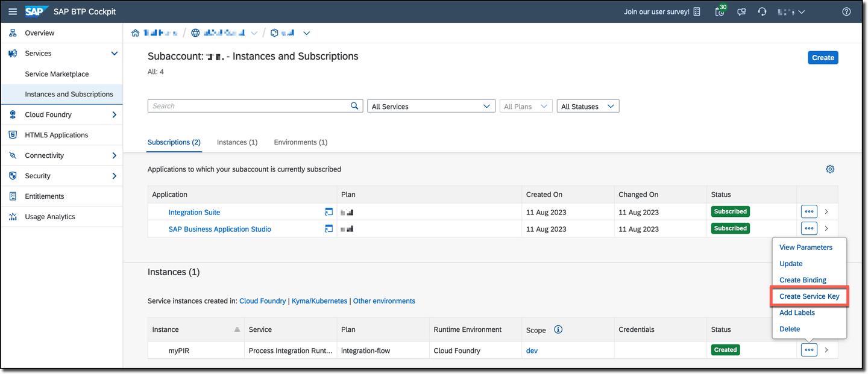Collapse the Services sidebar section

coord(115,54)
